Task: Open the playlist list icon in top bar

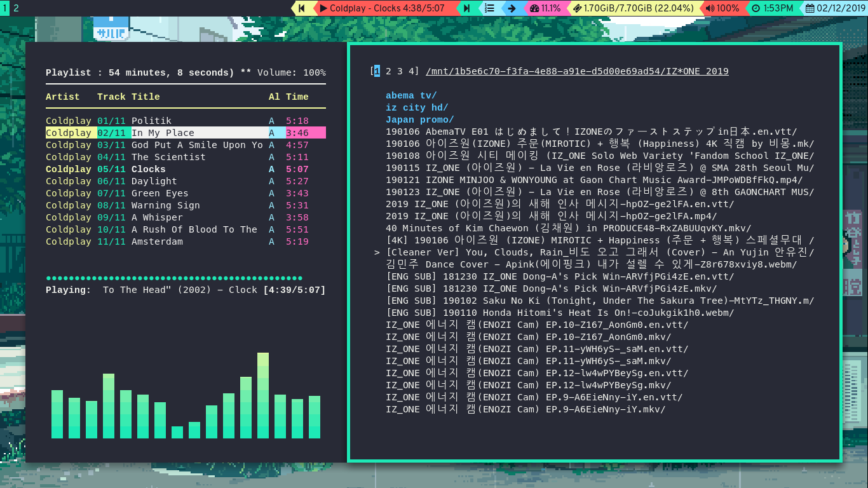Action: (x=489, y=8)
